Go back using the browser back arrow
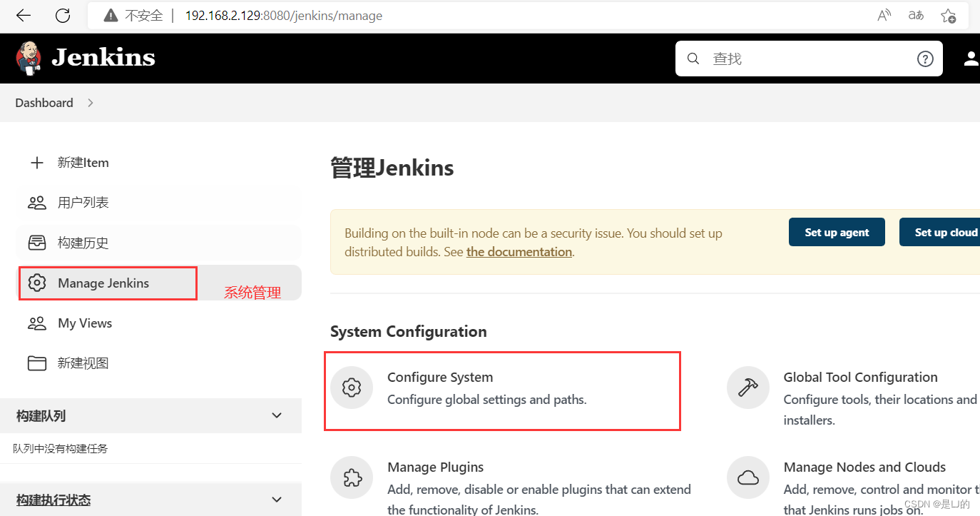The width and height of the screenshot is (980, 516). (x=24, y=15)
